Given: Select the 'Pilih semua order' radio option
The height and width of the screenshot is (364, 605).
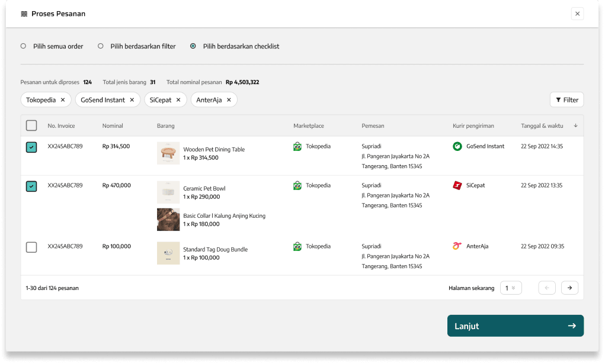Looking at the screenshot, I should [x=24, y=46].
